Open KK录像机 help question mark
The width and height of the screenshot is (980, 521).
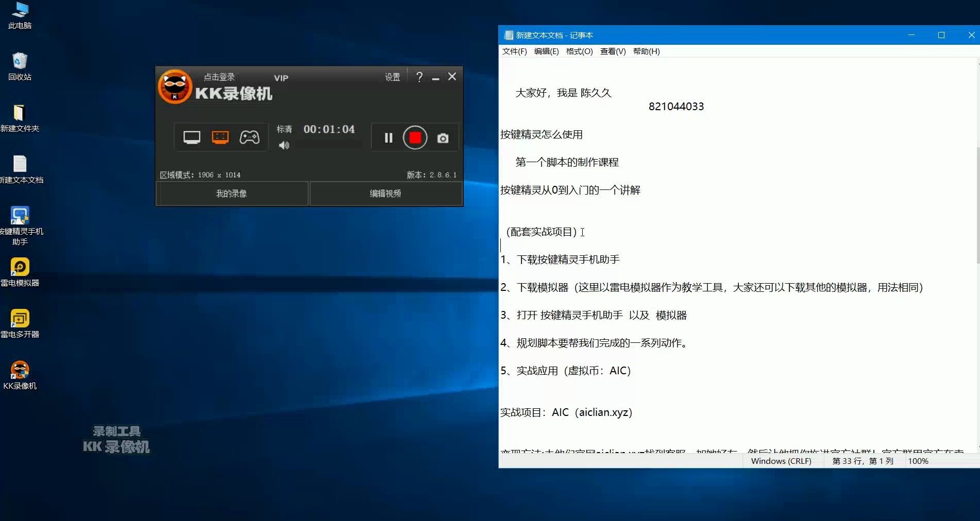(419, 77)
